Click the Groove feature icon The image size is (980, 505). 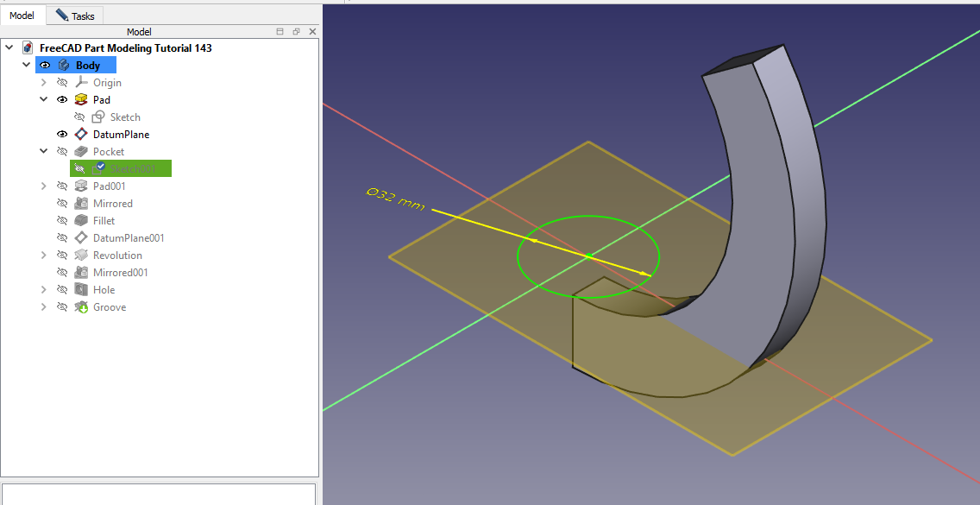tap(81, 307)
